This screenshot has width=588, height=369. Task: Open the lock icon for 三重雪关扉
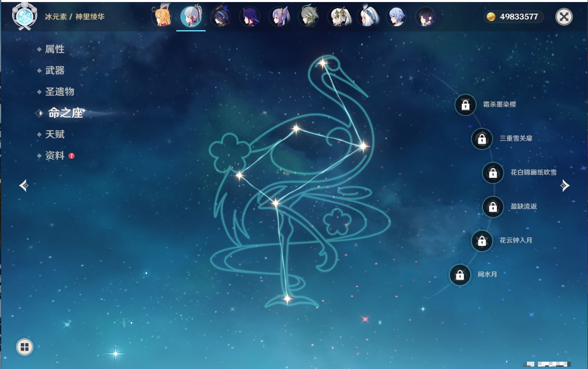(482, 139)
